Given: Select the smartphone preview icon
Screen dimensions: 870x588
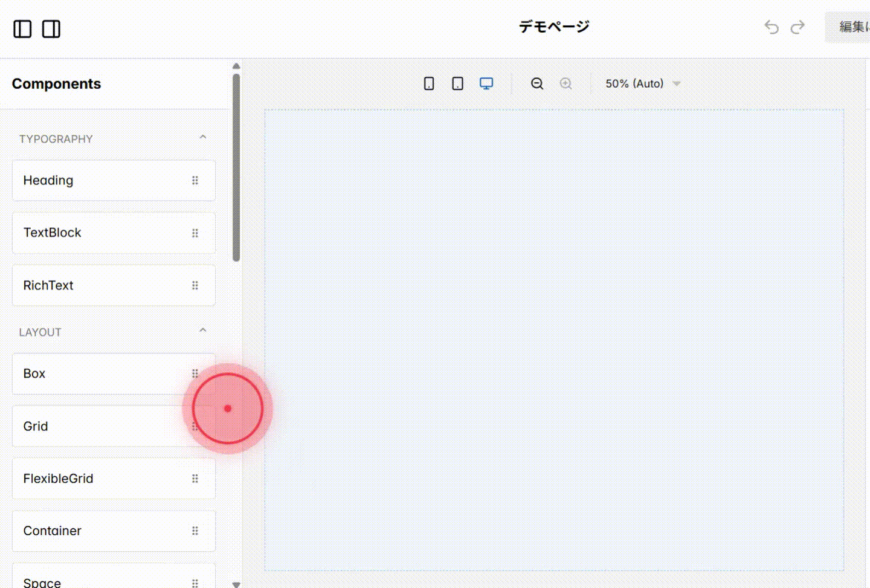Looking at the screenshot, I should (429, 83).
